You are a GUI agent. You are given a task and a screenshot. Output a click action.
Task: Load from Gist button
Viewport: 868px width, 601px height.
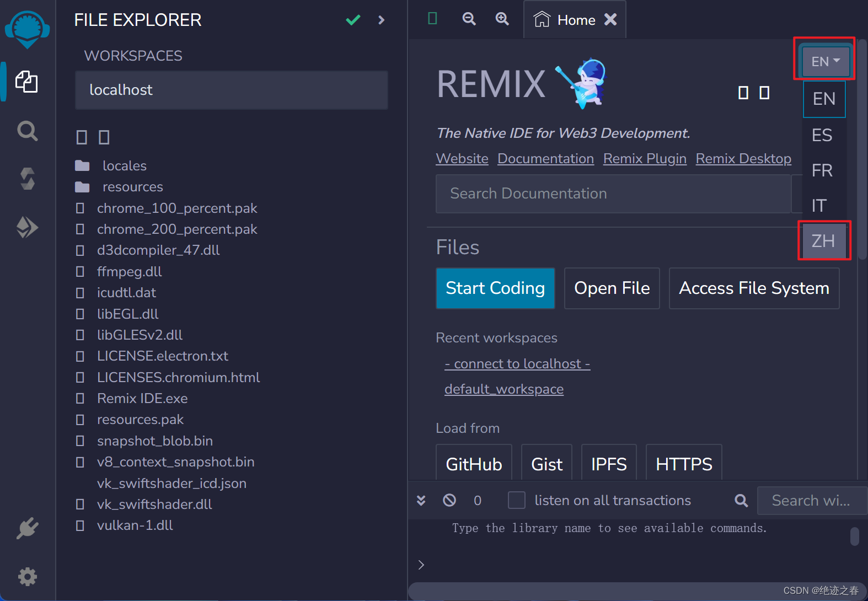(546, 463)
